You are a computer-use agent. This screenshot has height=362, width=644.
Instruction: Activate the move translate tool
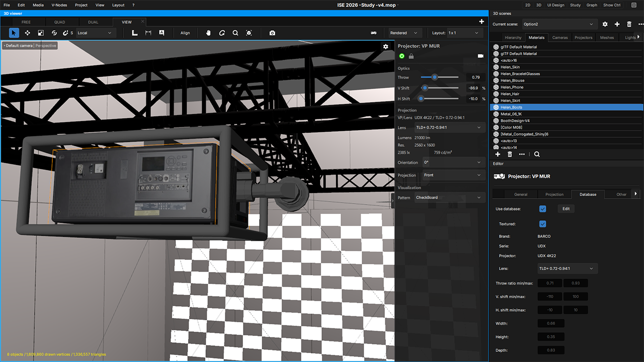27,33
